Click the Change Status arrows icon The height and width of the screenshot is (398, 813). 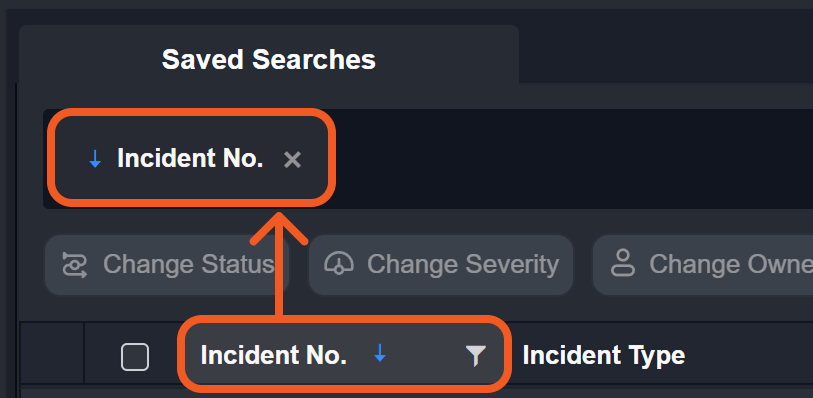75,264
